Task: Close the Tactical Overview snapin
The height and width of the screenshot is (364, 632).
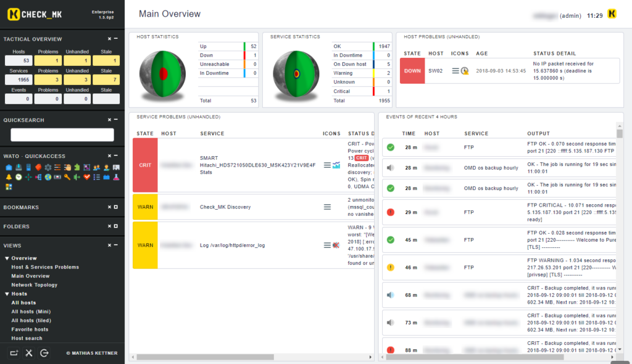Action: tap(109, 39)
